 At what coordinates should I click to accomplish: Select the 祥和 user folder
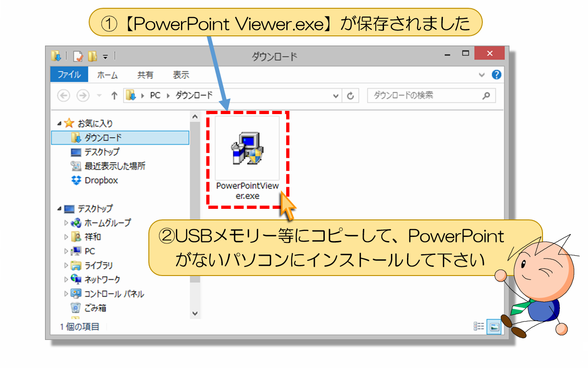pos(92,237)
